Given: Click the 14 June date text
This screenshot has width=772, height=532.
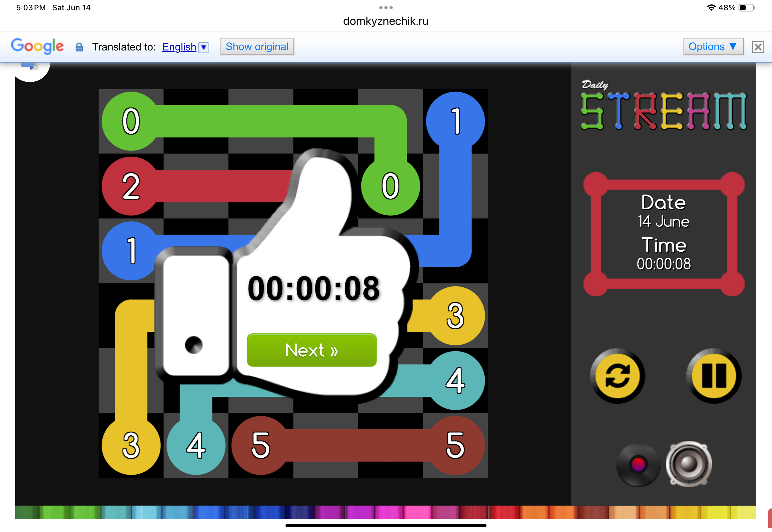Looking at the screenshot, I should click(664, 221).
